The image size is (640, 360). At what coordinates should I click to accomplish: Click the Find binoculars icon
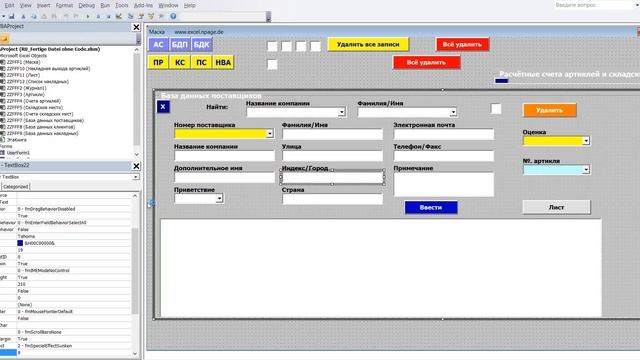(54, 16)
